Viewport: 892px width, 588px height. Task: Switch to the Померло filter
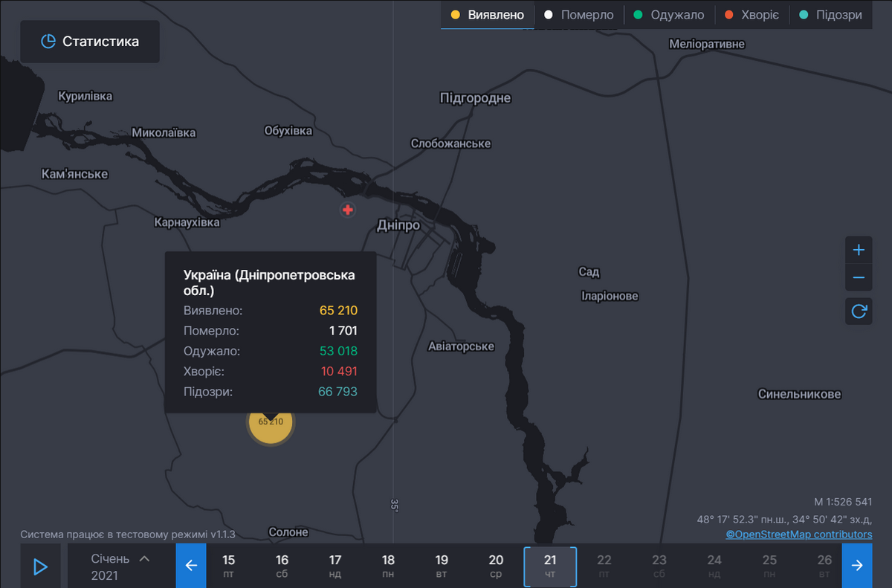point(578,15)
